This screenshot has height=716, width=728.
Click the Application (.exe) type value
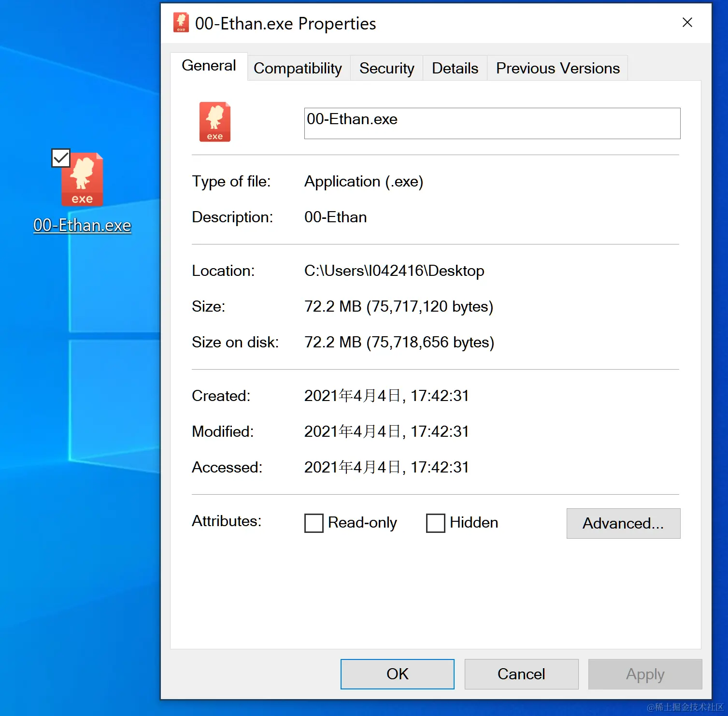click(364, 181)
